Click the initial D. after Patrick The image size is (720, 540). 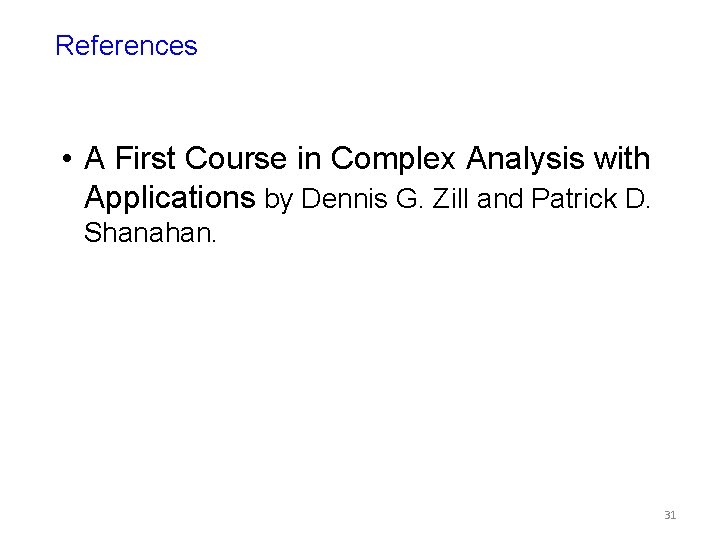click(638, 199)
